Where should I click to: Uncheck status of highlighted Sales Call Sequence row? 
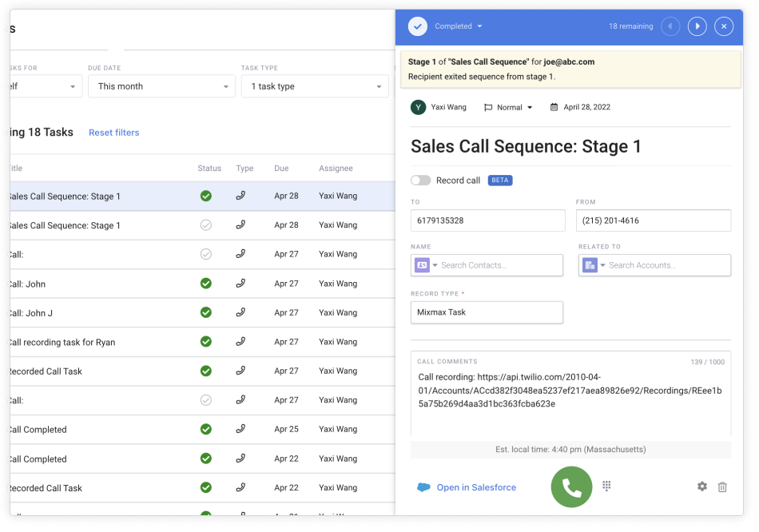[205, 196]
